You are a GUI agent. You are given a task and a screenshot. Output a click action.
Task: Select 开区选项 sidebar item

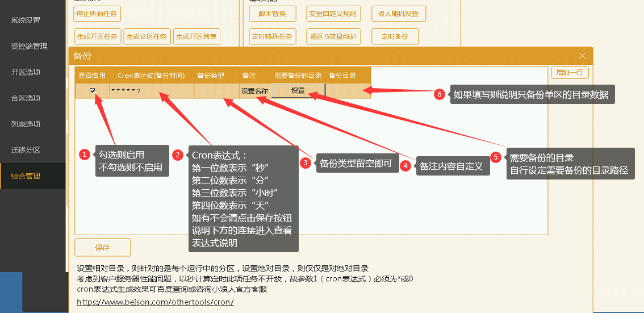(26, 72)
